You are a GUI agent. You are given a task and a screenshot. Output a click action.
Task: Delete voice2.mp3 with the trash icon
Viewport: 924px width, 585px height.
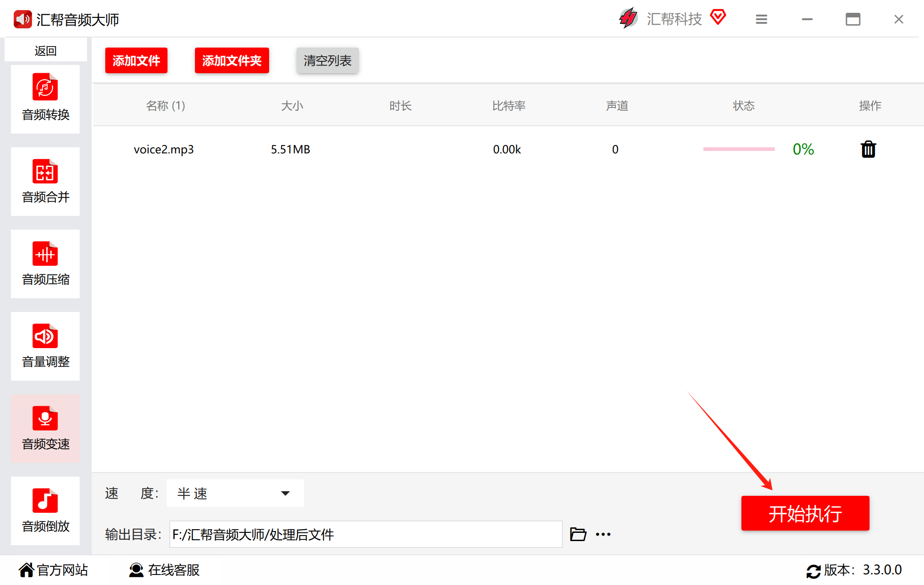click(868, 149)
